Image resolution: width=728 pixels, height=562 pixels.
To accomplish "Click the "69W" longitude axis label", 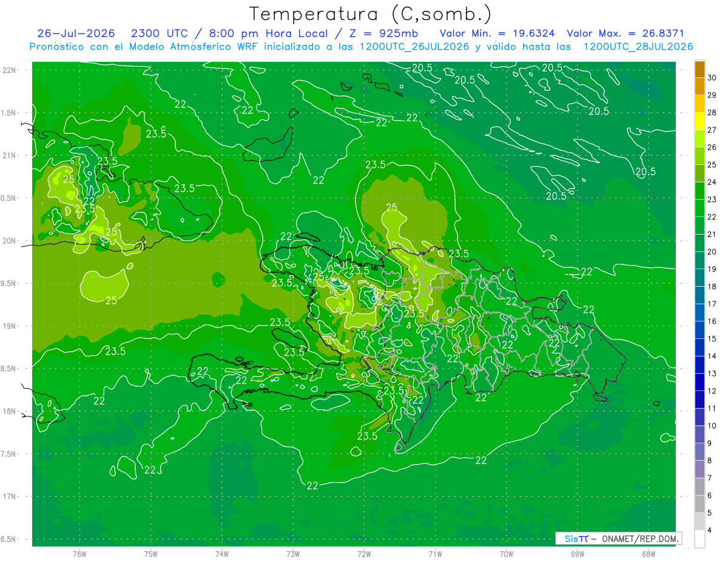I will pos(578,554).
